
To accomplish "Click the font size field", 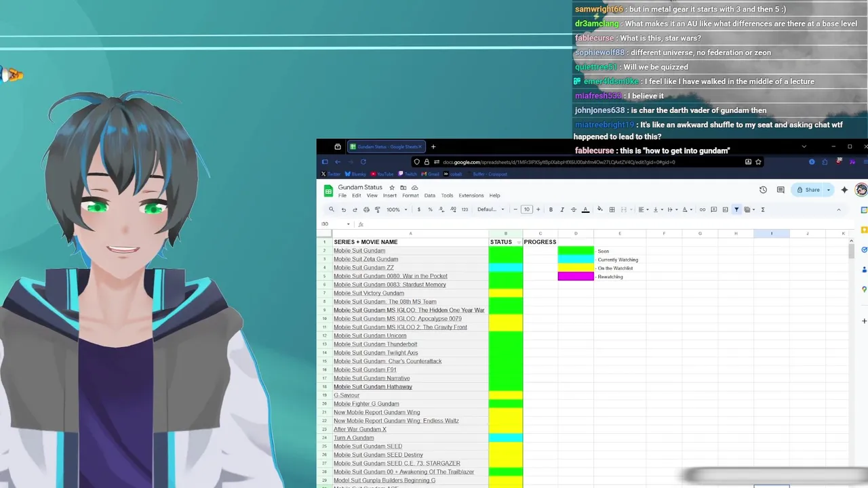I will (527, 209).
